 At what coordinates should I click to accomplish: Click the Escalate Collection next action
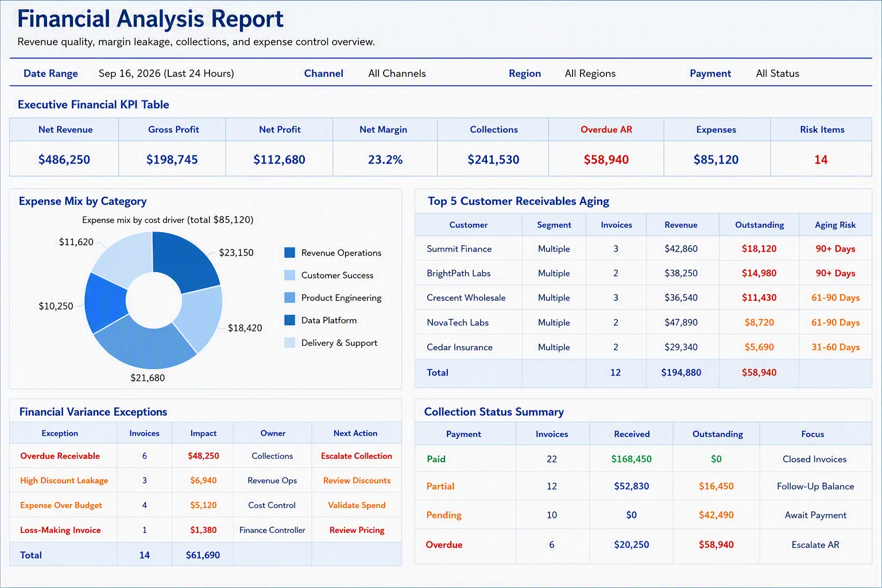pyautogui.click(x=357, y=456)
